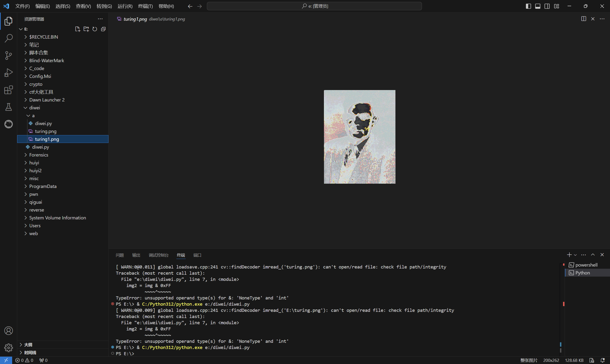Open notifications bell in status bar

tap(603, 360)
